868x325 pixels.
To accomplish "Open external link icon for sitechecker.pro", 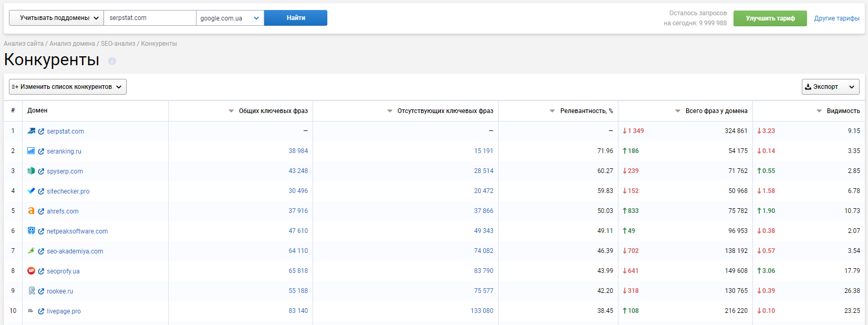I will pos(41,191).
